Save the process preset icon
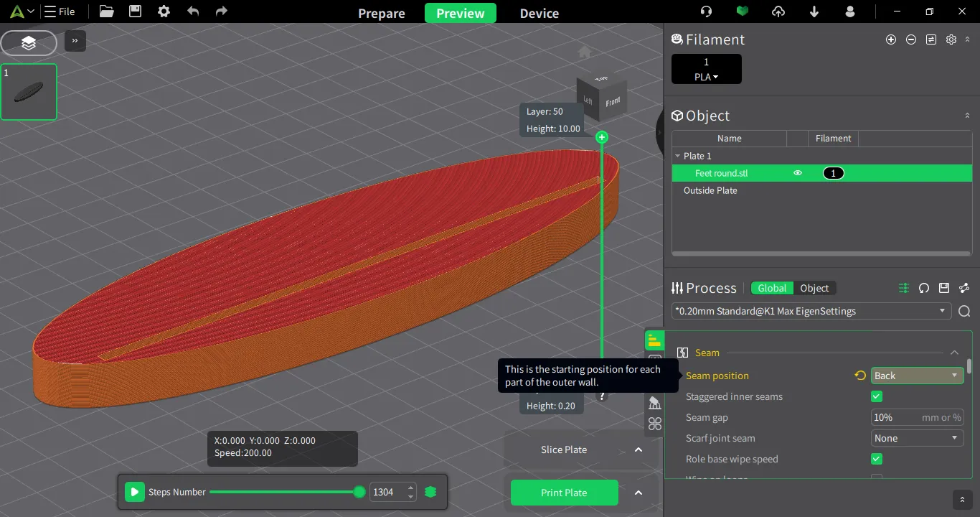The image size is (980, 517). [944, 288]
